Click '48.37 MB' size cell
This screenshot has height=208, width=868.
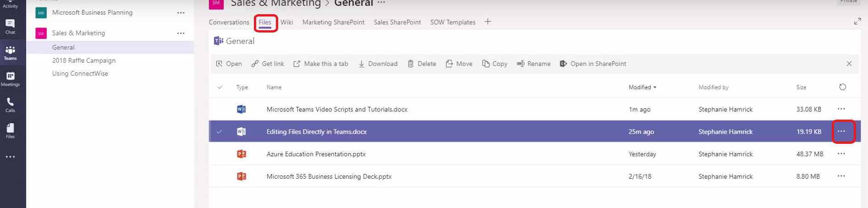point(810,154)
